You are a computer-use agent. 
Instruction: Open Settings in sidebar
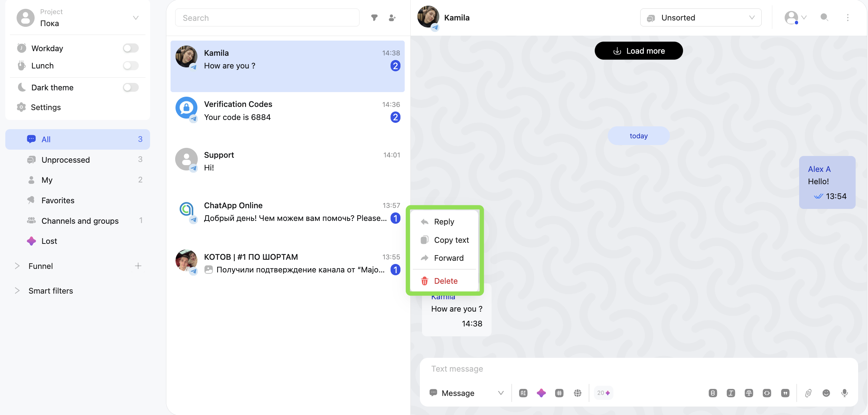coord(46,107)
